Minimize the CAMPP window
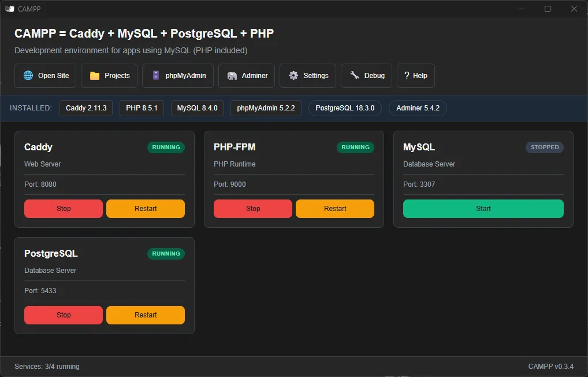Viewport: 588px width, 377px height. point(521,9)
